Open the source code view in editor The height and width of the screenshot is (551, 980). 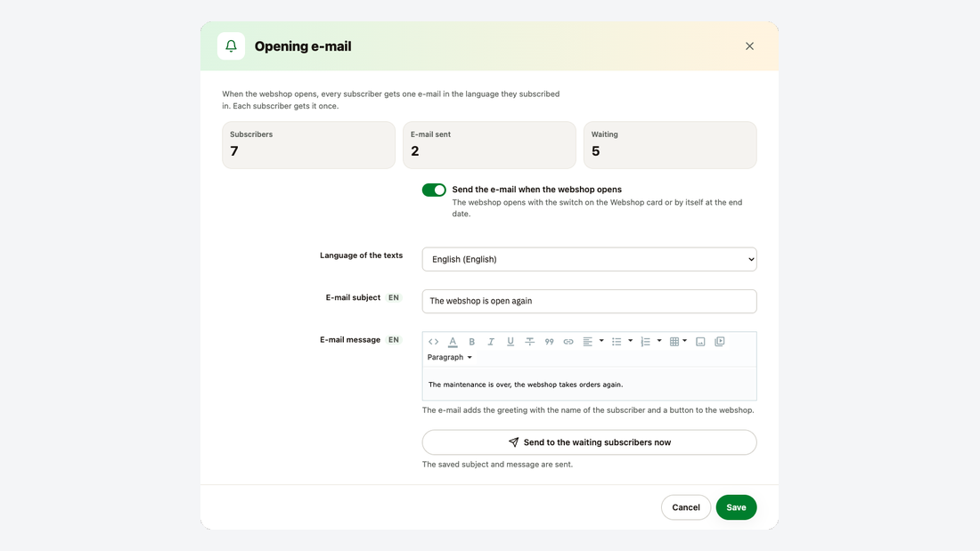(x=433, y=342)
